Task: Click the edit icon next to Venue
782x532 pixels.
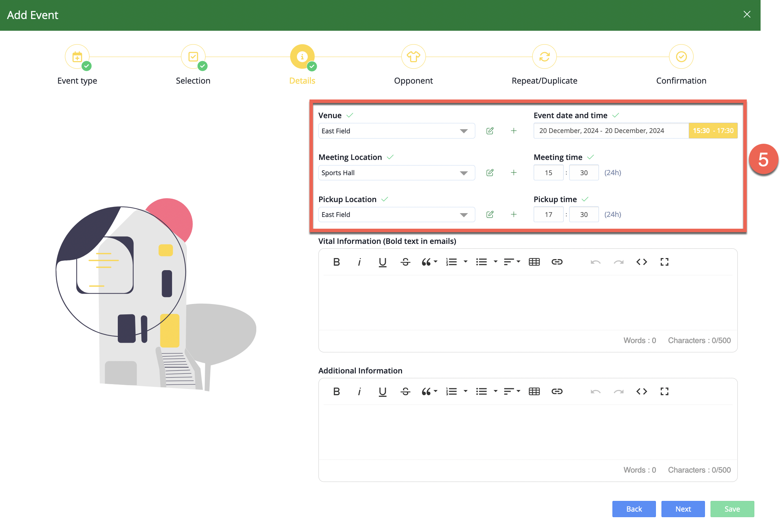Action: tap(490, 131)
